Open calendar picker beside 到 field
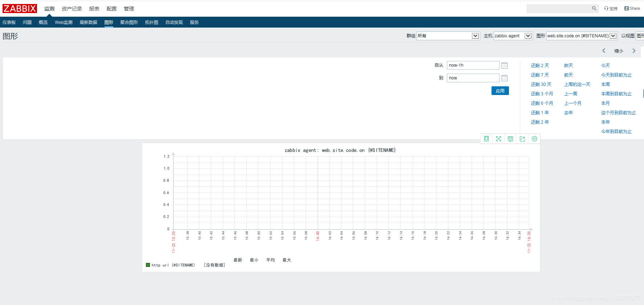 click(x=504, y=78)
